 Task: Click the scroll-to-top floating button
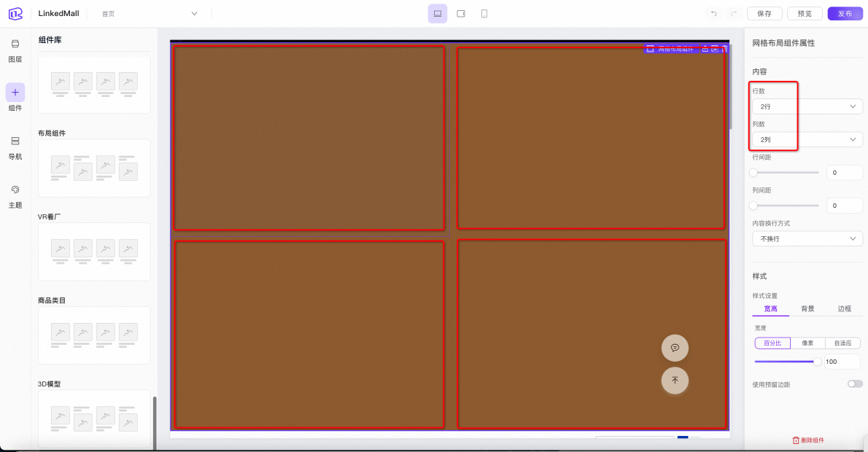675,380
